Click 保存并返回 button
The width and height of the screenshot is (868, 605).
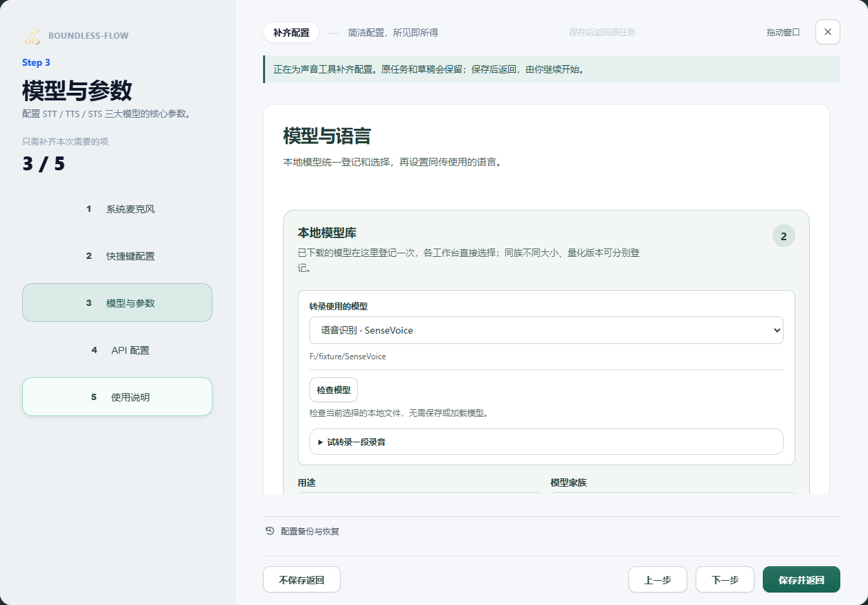[802, 579]
